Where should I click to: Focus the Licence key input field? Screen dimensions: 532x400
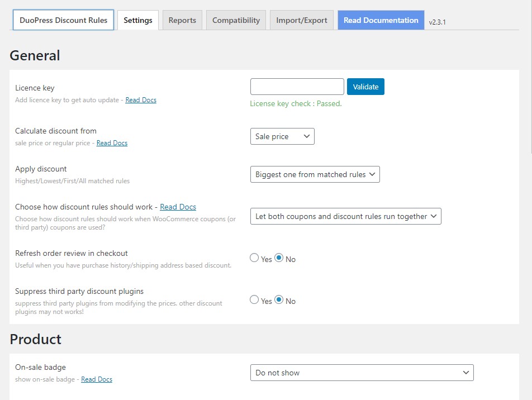click(x=297, y=87)
